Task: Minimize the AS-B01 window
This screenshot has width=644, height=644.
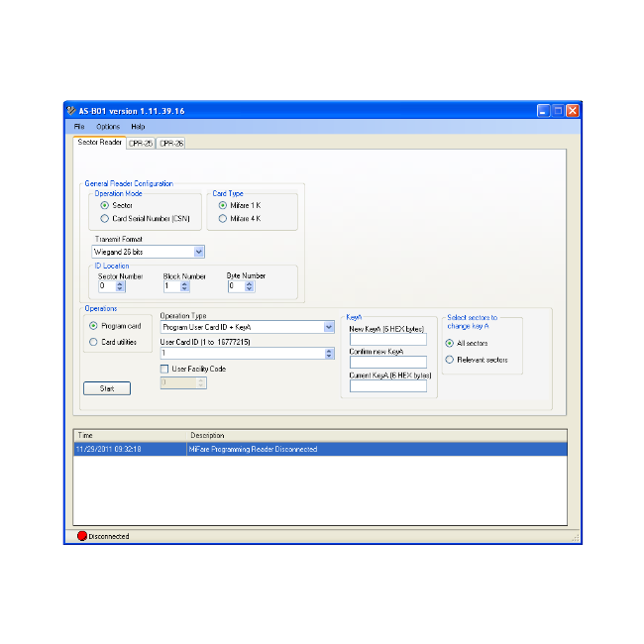Action: point(543,111)
